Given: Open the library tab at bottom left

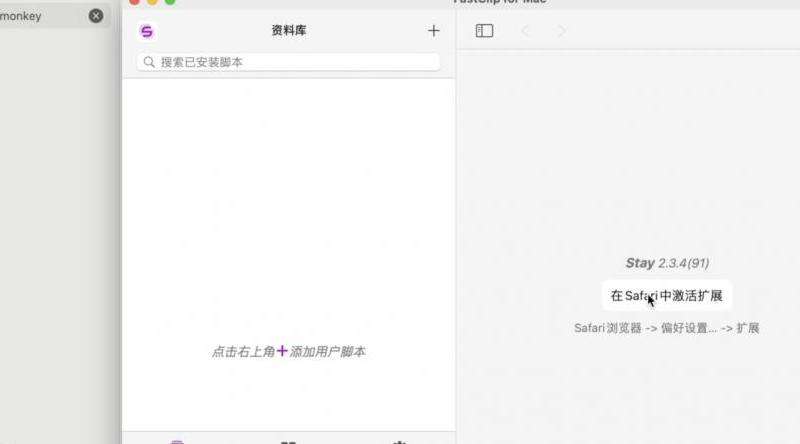Looking at the screenshot, I should (x=177, y=441).
